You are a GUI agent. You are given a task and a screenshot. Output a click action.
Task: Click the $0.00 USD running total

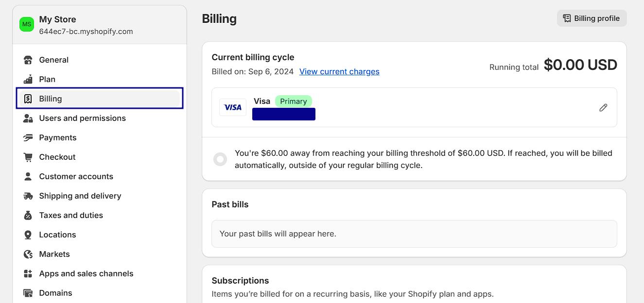click(580, 65)
